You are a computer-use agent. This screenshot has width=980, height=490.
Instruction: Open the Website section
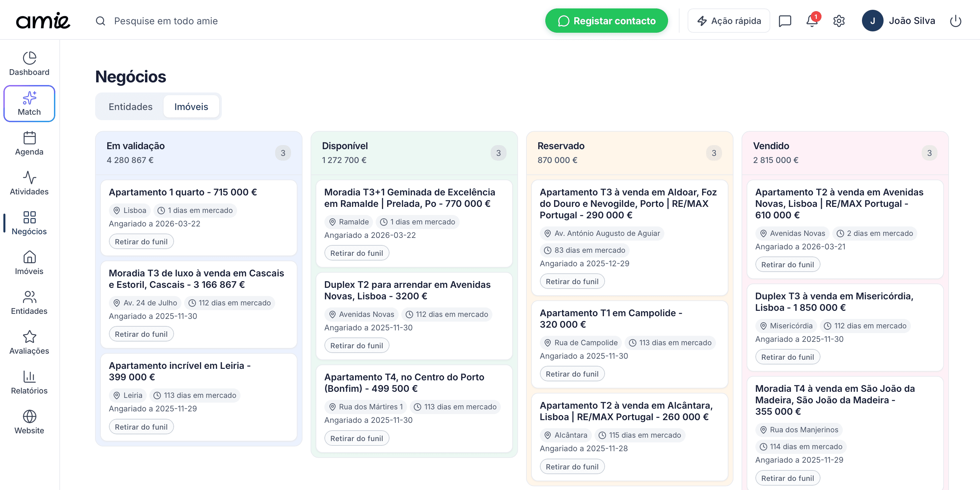(x=29, y=422)
